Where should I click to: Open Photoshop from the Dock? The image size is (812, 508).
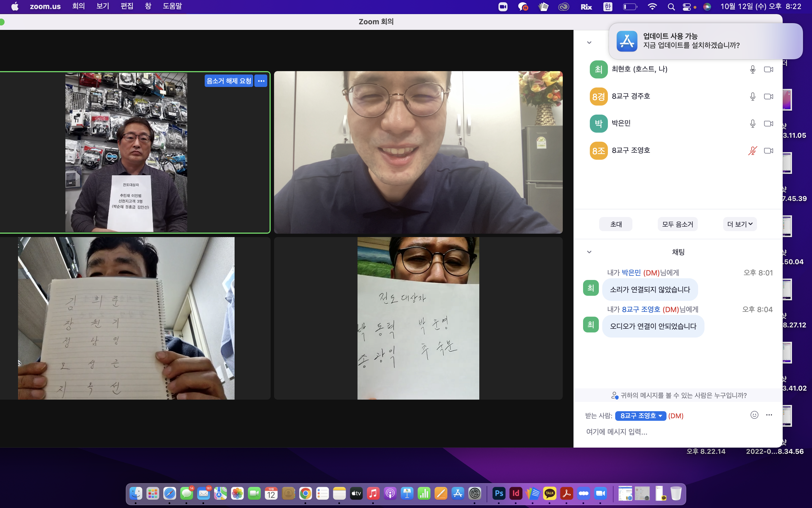(499, 493)
